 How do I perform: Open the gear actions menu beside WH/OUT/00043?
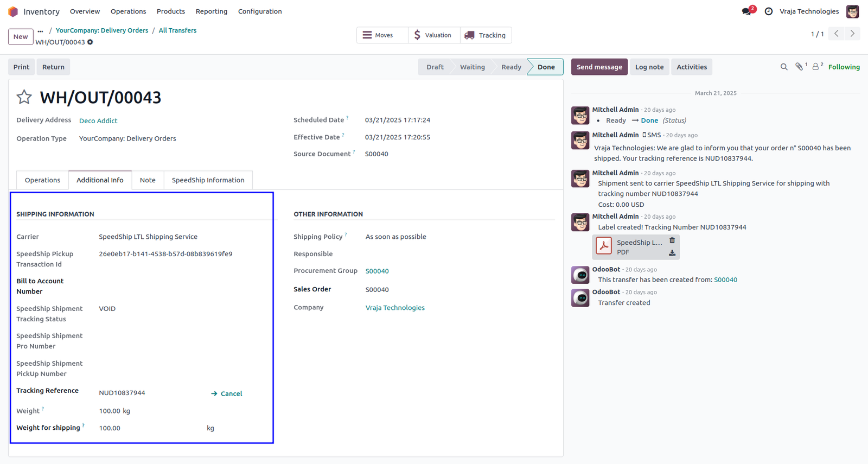[90, 42]
